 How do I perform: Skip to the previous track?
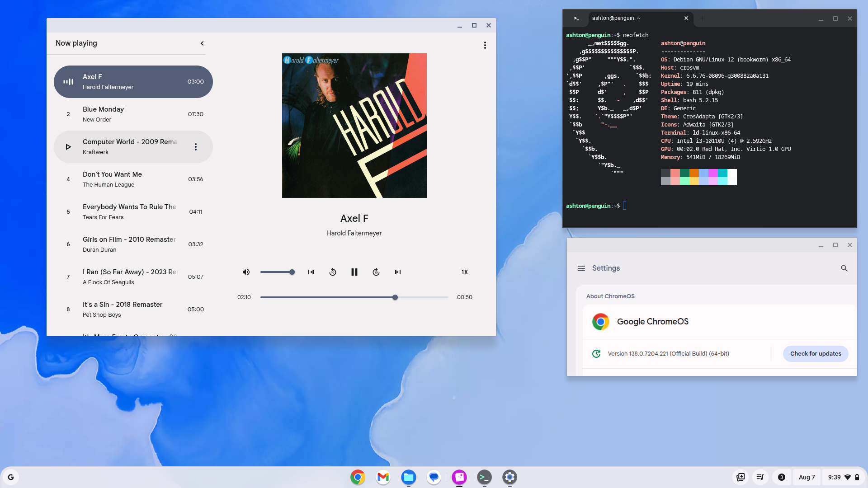click(x=311, y=272)
